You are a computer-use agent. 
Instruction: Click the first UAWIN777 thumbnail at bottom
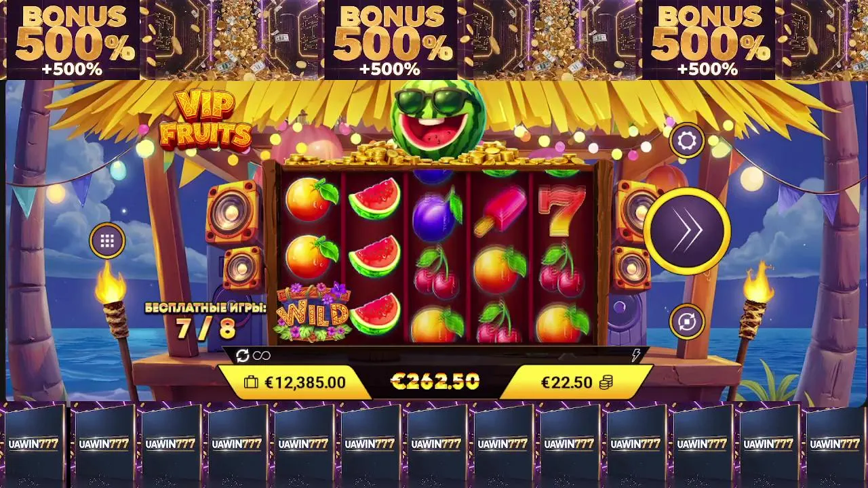[33, 444]
